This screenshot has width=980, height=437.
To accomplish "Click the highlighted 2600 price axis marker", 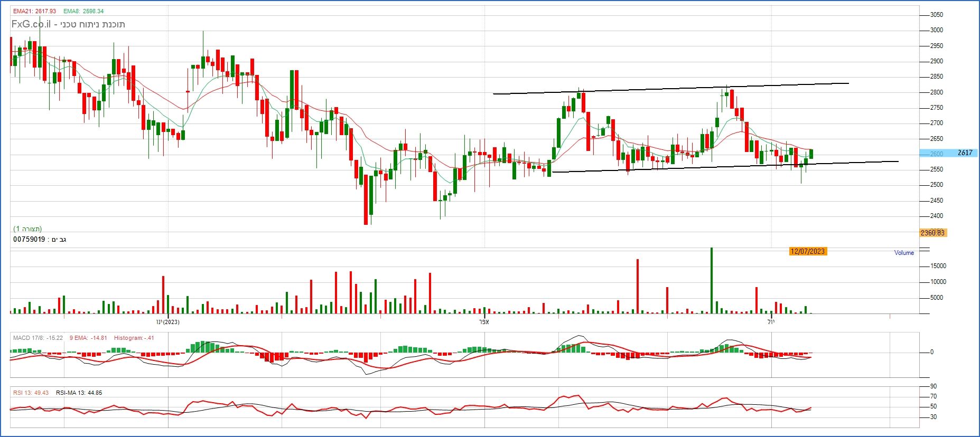I will click(937, 154).
